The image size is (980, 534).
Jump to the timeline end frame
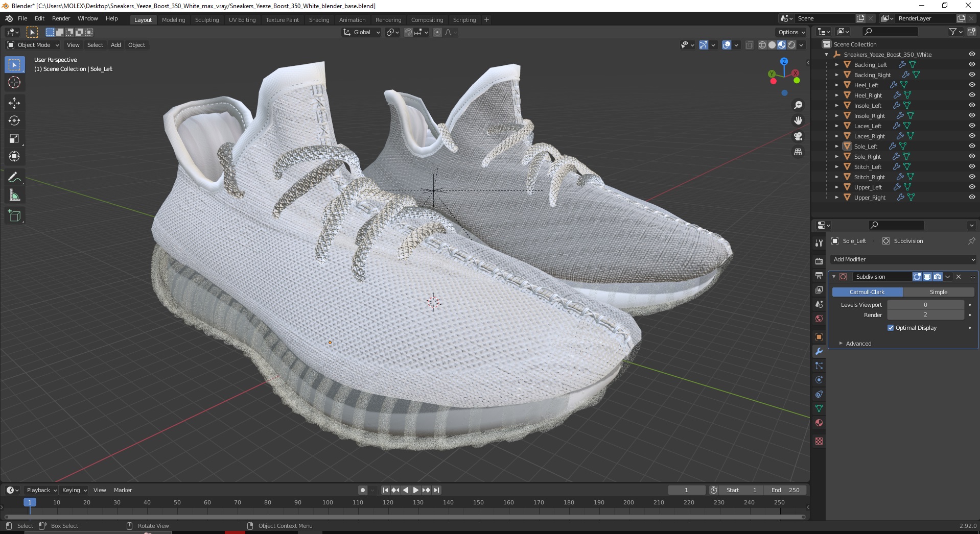436,490
